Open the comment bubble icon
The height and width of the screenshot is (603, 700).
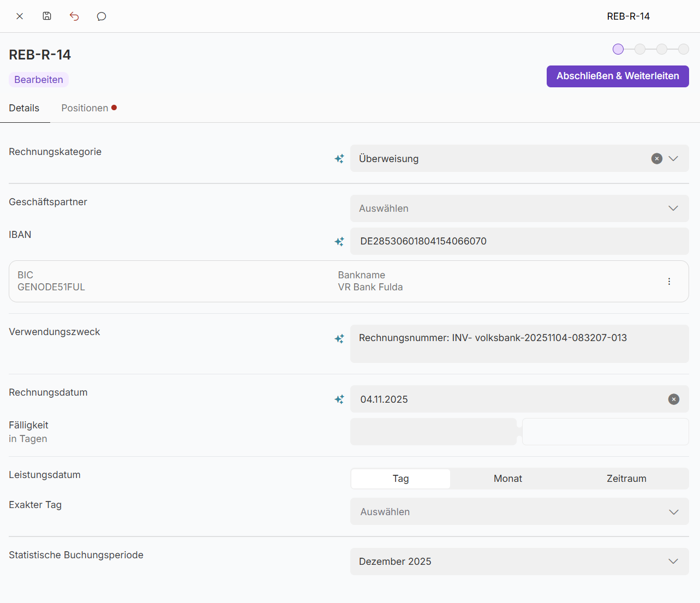click(x=101, y=16)
